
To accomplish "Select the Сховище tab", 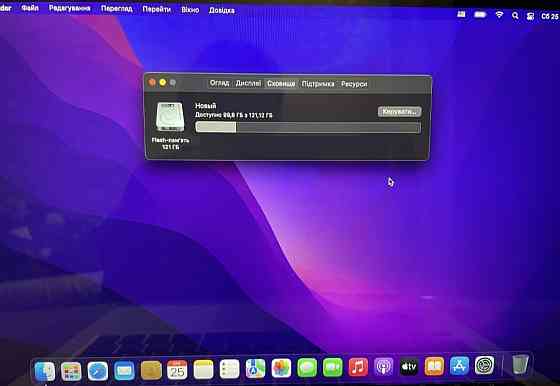I will coord(281,84).
